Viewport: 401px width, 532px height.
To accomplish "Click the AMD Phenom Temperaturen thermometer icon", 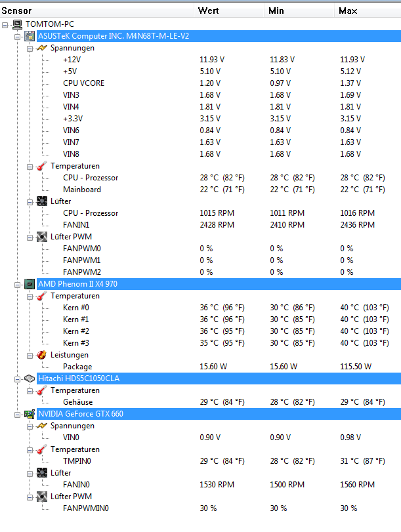I will pos(42,296).
